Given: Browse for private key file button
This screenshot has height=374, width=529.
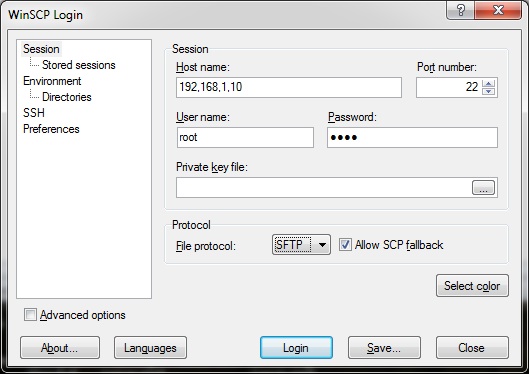Looking at the screenshot, I should [x=483, y=188].
